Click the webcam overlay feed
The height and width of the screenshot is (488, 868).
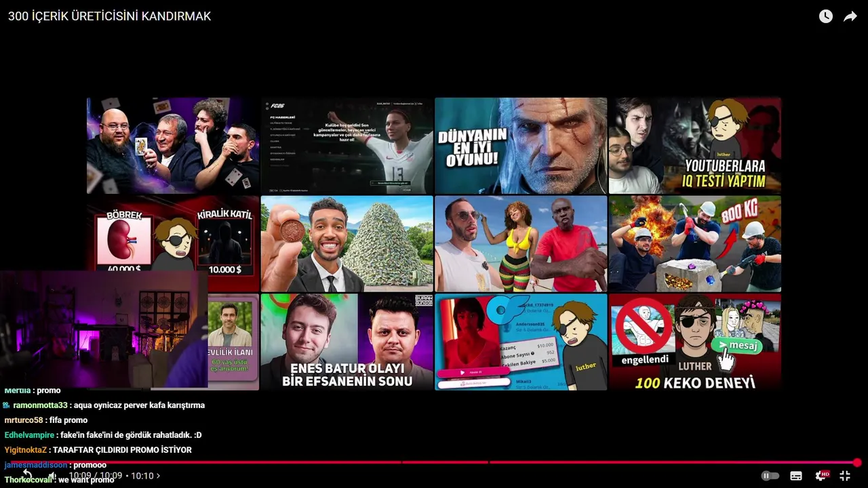click(104, 329)
